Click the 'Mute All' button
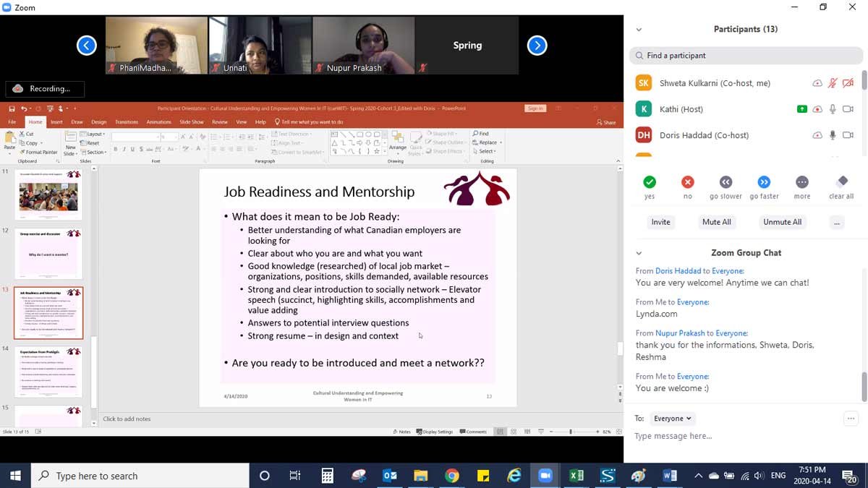 (716, 222)
